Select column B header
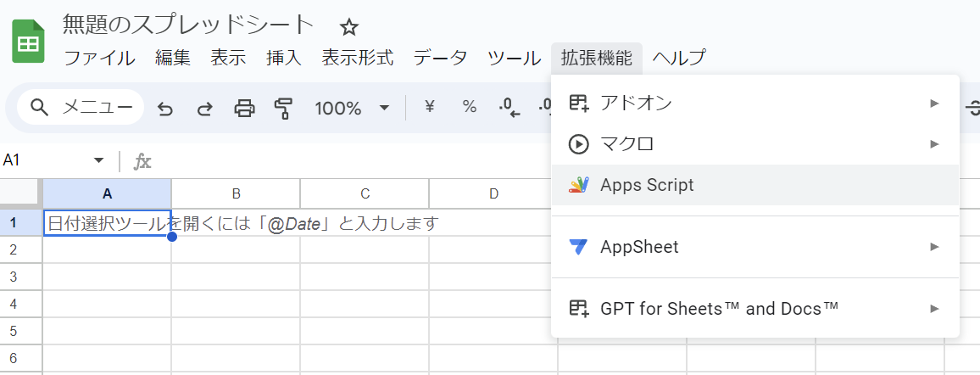Image resolution: width=980 pixels, height=375 pixels. pyautogui.click(x=236, y=193)
